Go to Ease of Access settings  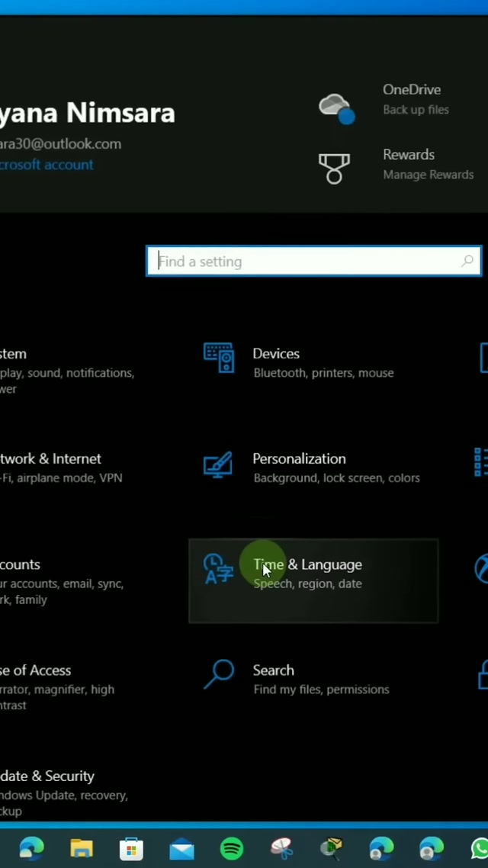click(x=36, y=670)
